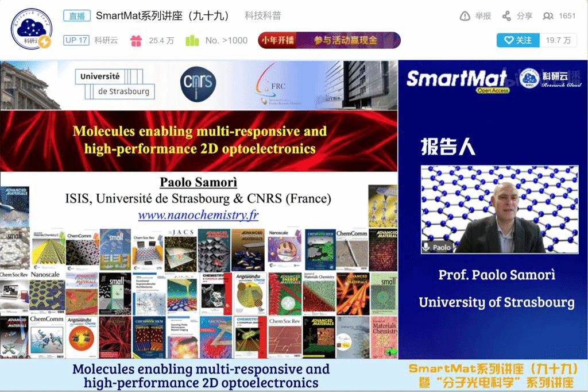588x392 pixels.
Task: Click the heart icon on 关注 button
Action: click(x=509, y=40)
